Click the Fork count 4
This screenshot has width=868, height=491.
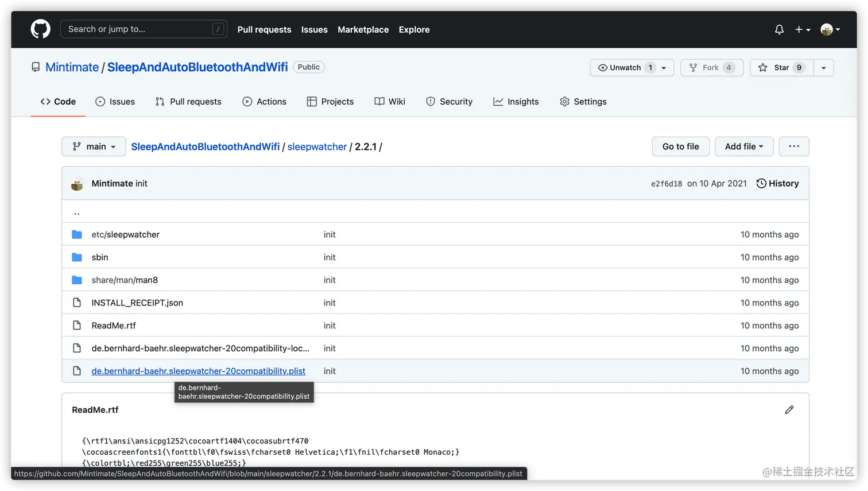tap(728, 68)
